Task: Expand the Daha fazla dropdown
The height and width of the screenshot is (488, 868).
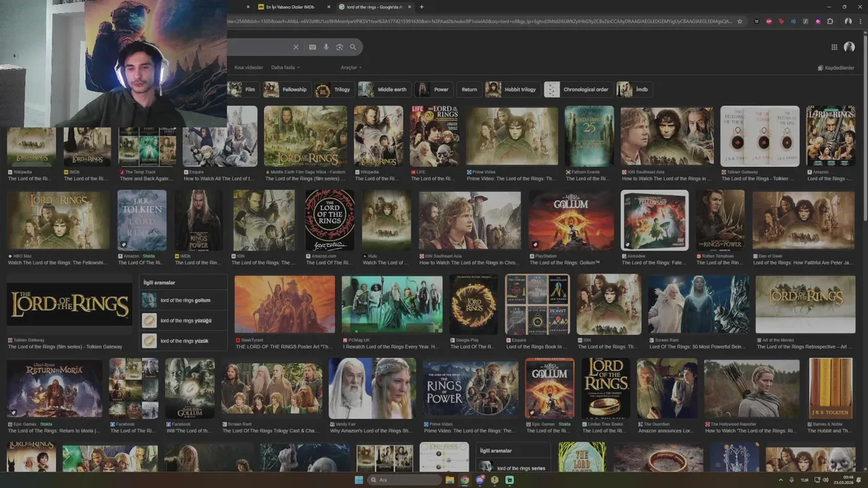Action: coord(285,68)
